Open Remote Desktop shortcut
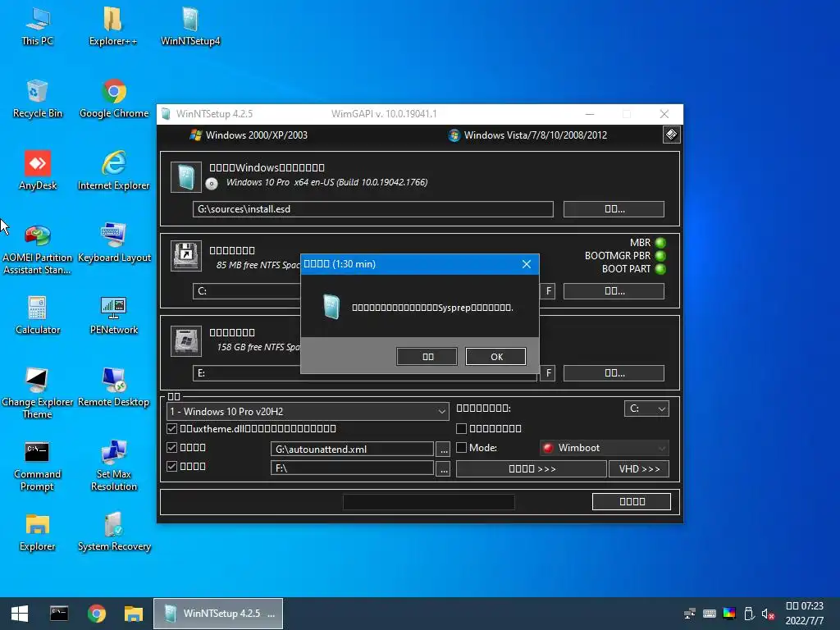840x630 pixels. point(113,387)
